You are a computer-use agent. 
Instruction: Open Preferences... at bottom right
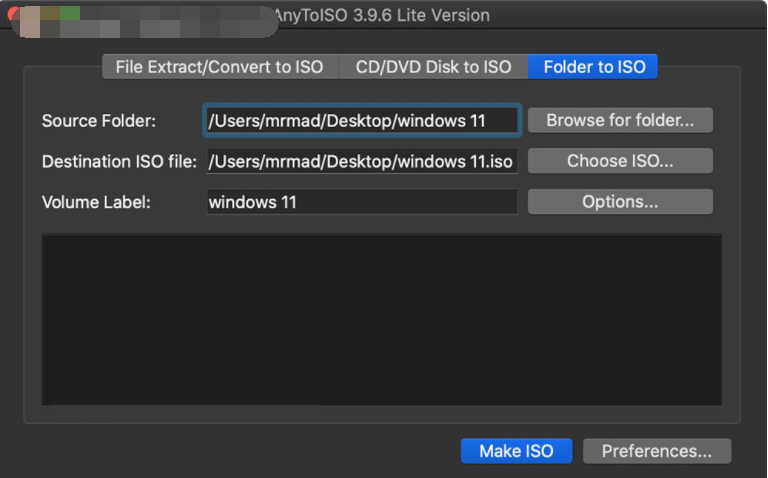point(656,451)
